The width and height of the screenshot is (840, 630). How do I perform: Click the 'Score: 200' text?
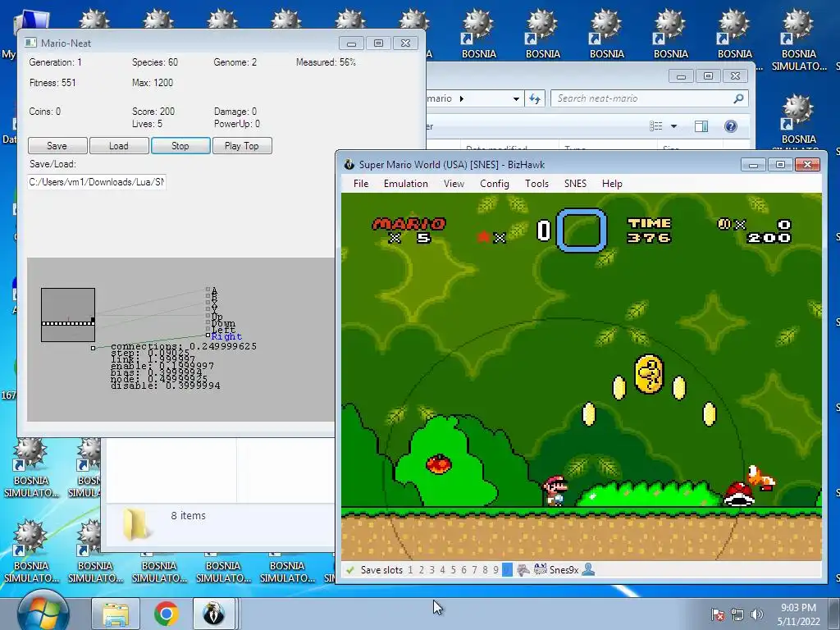click(153, 112)
